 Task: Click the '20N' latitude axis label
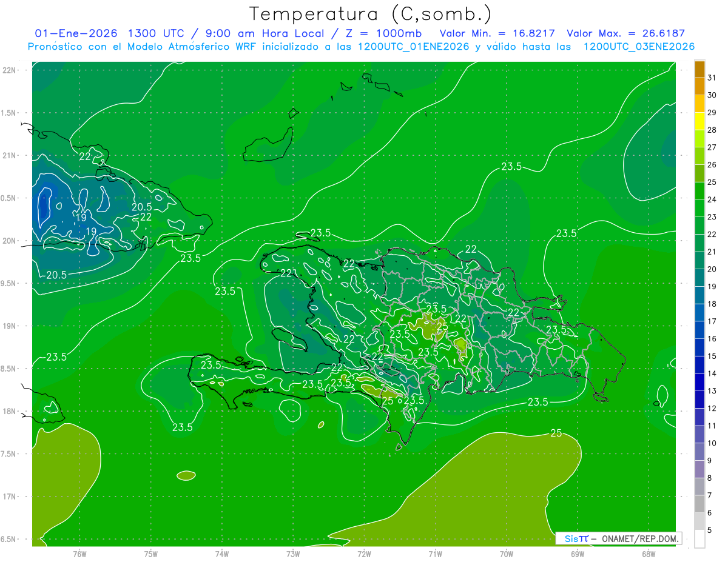pos(10,241)
